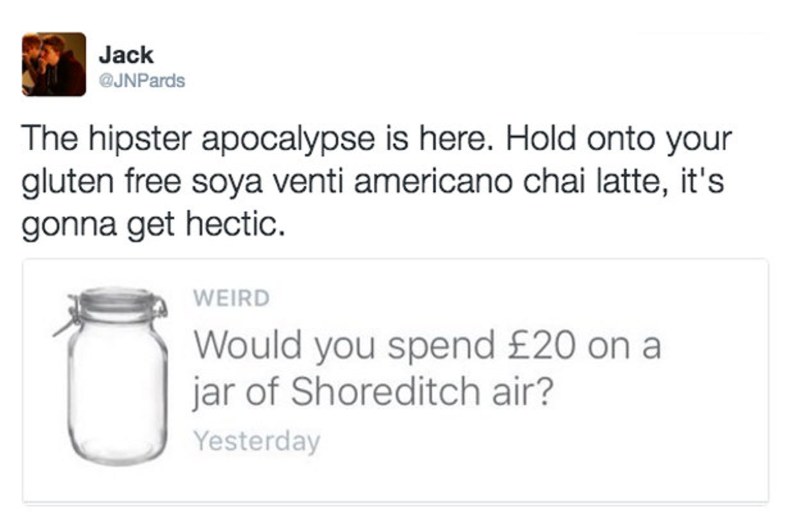
Task: Open the glass jar image
Action: [117, 385]
